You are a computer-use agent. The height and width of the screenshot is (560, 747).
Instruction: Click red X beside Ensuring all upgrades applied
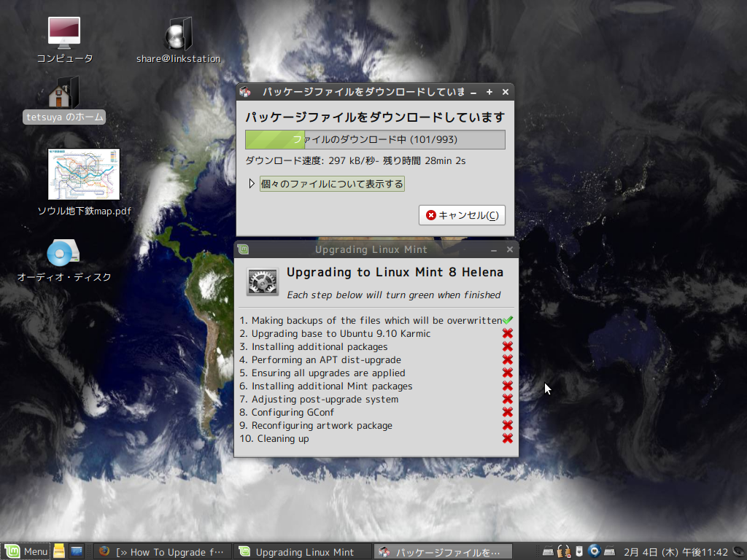508,373
